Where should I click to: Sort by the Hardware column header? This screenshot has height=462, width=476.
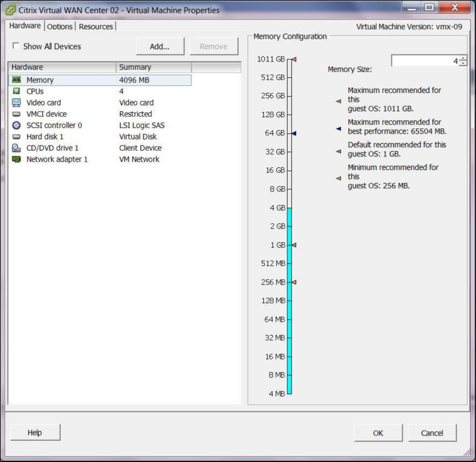62,67
